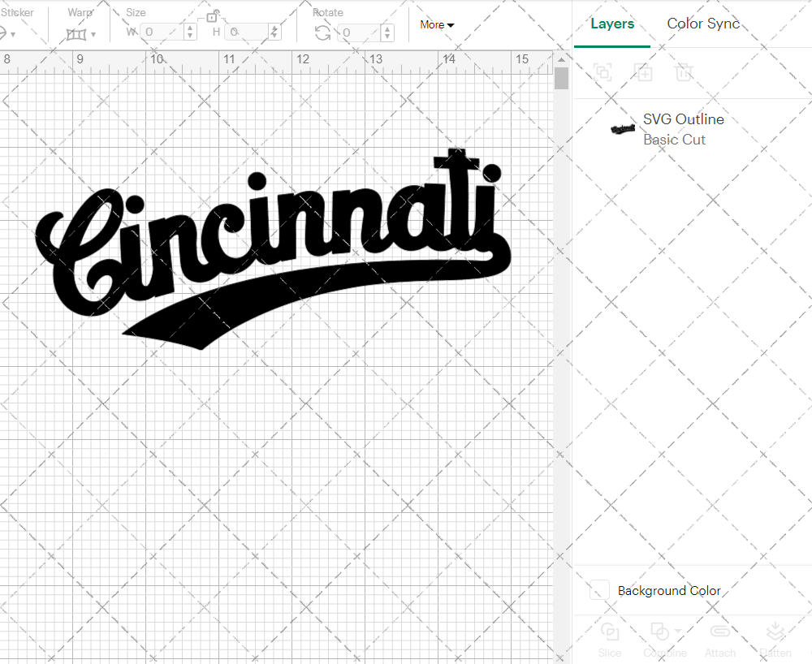The height and width of the screenshot is (664, 812).
Task: Delete the layer with the trash icon
Action: (684, 72)
